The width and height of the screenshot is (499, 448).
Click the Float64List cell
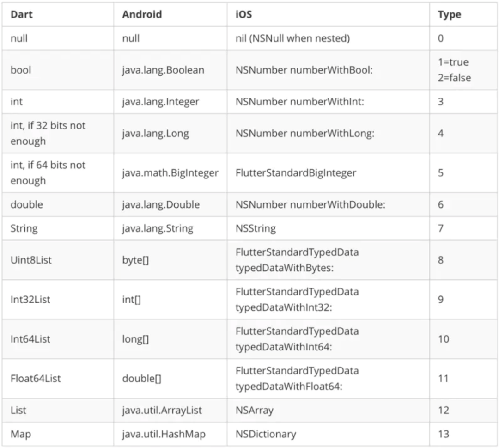pos(36,379)
